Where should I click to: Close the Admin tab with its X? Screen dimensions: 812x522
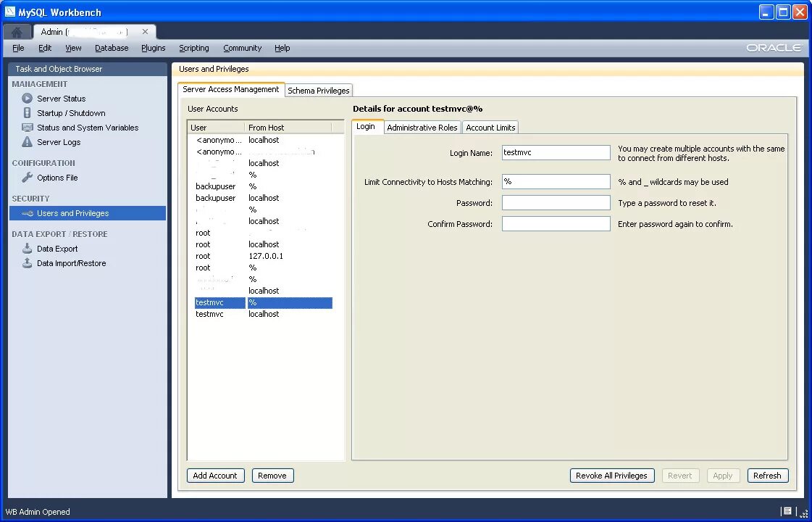145,32
